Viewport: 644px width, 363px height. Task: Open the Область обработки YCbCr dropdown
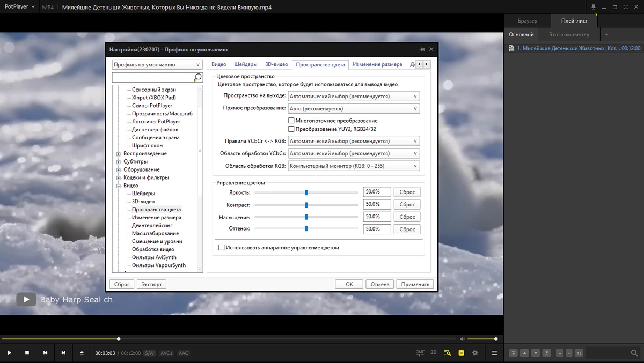(x=354, y=153)
